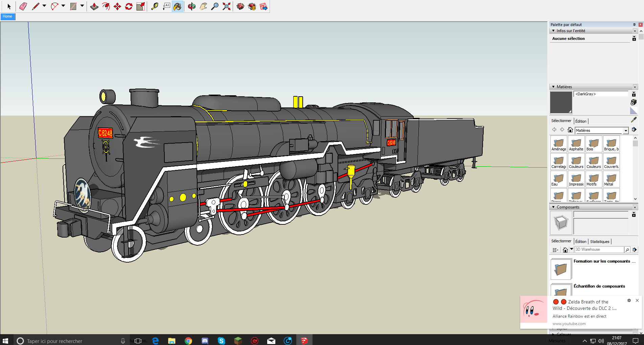Select the Eraser tool

[x=23, y=6]
